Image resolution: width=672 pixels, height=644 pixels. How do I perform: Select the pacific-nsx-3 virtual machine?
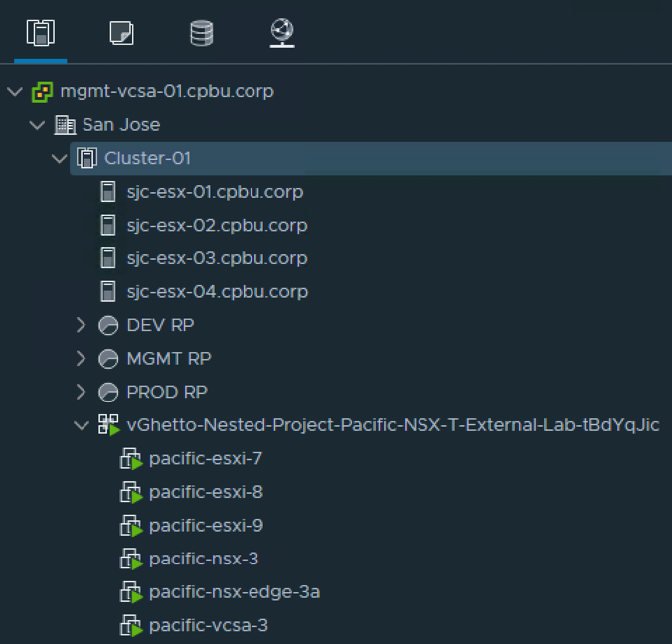click(x=204, y=560)
